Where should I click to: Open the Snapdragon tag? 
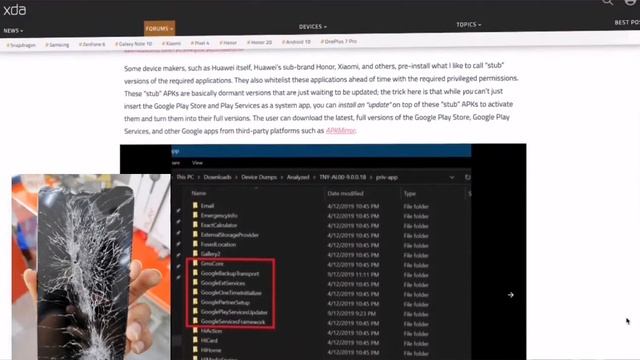point(21,45)
